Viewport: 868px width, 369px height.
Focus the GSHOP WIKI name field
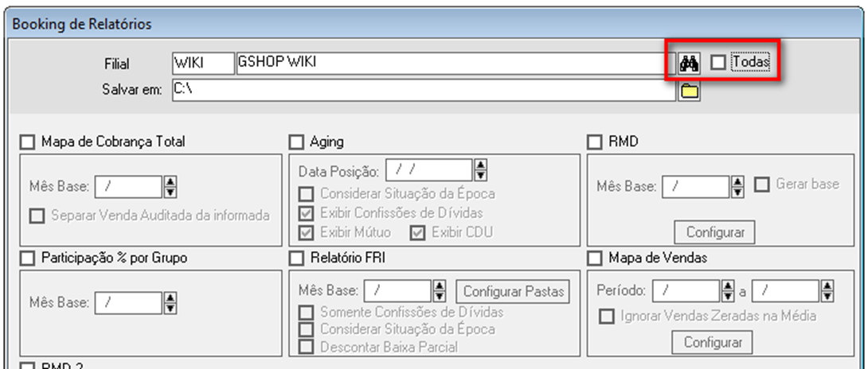pyautogui.click(x=456, y=64)
